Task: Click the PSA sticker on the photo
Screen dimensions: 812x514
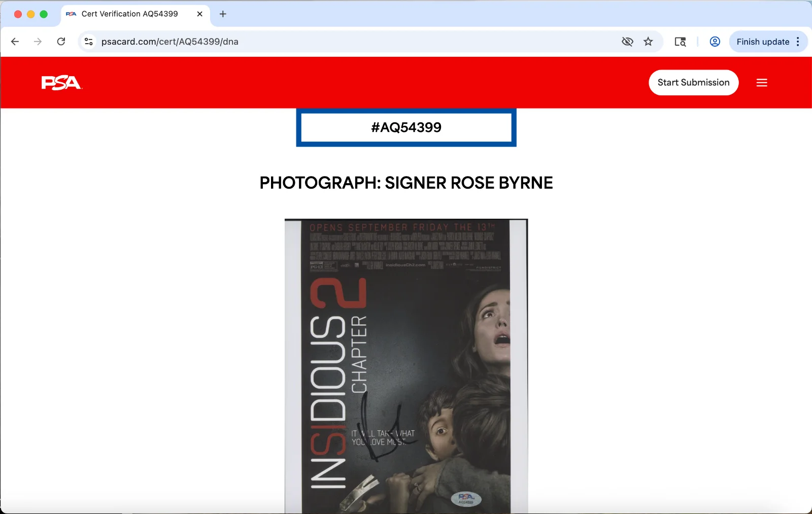Action: 466,499
